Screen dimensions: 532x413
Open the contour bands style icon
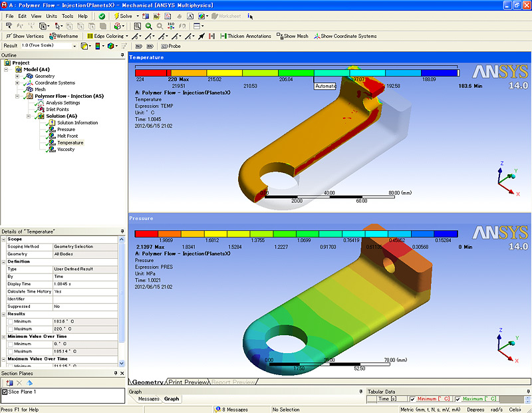click(x=99, y=46)
